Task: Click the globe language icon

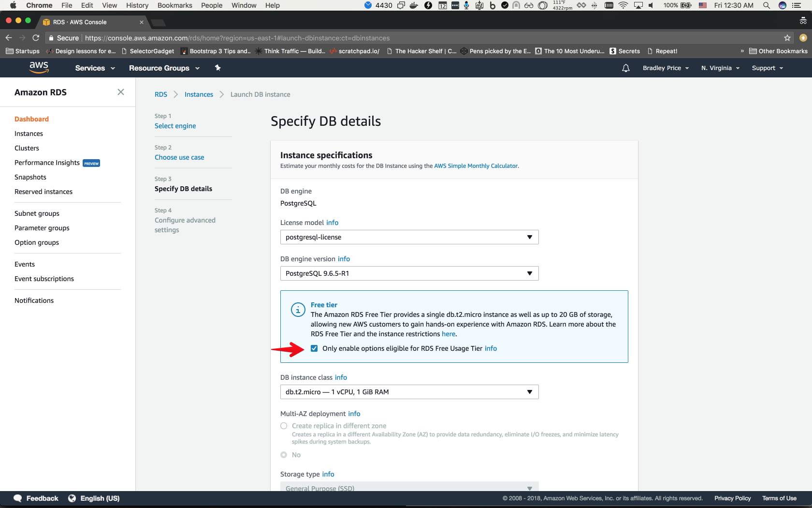Action: 72,498
